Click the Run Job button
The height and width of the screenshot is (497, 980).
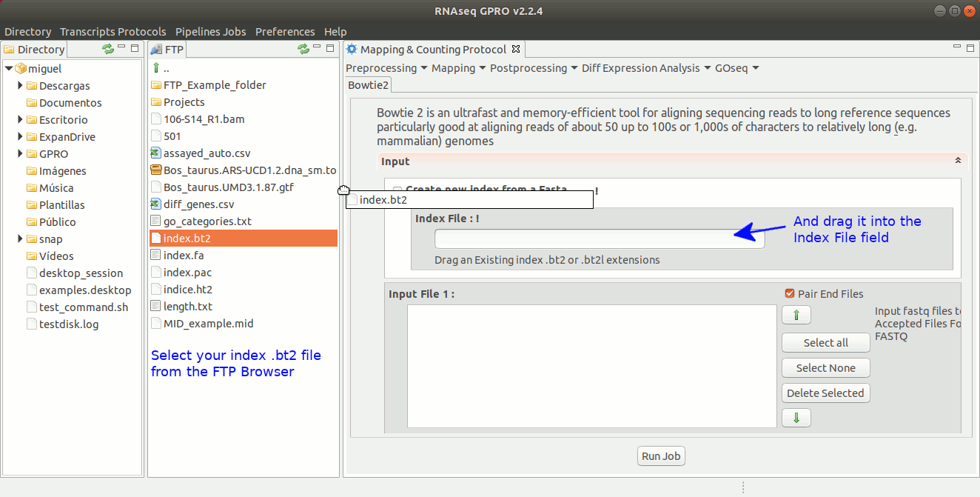(x=661, y=456)
